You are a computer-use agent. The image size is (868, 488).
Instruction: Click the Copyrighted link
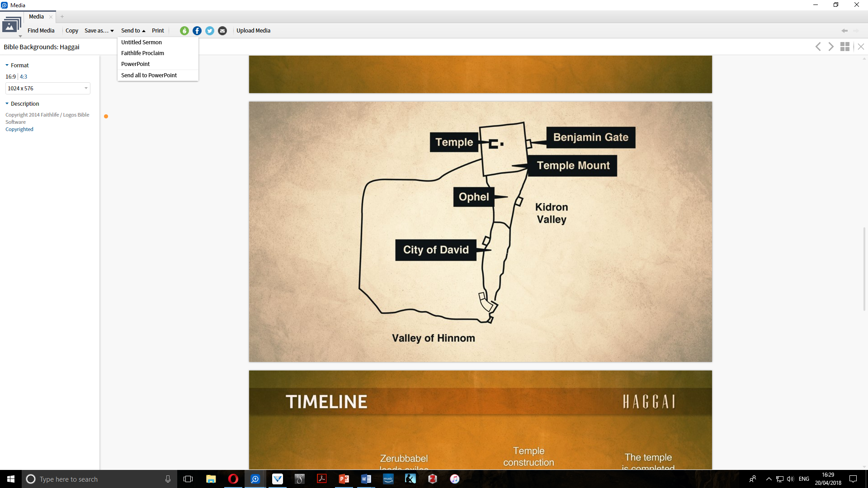[x=19, y=129]
